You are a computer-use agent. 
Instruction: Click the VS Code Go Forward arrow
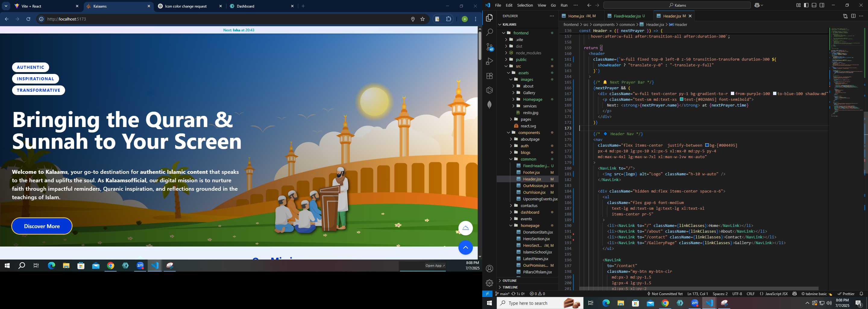point(597,5)
